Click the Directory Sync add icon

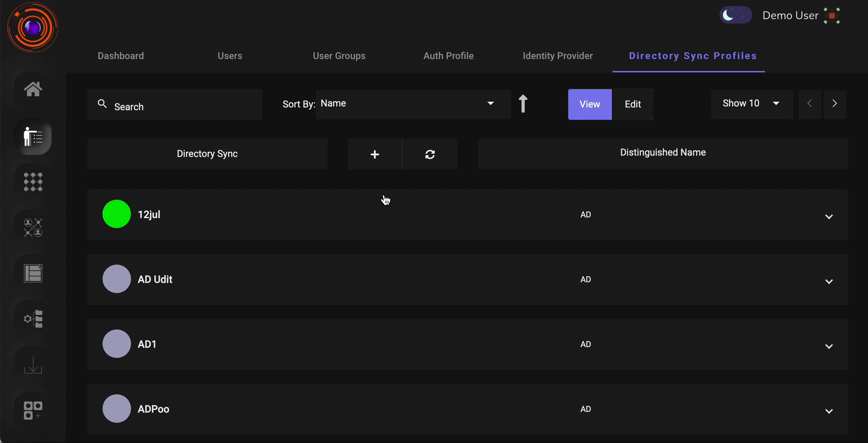coord(374,154)
